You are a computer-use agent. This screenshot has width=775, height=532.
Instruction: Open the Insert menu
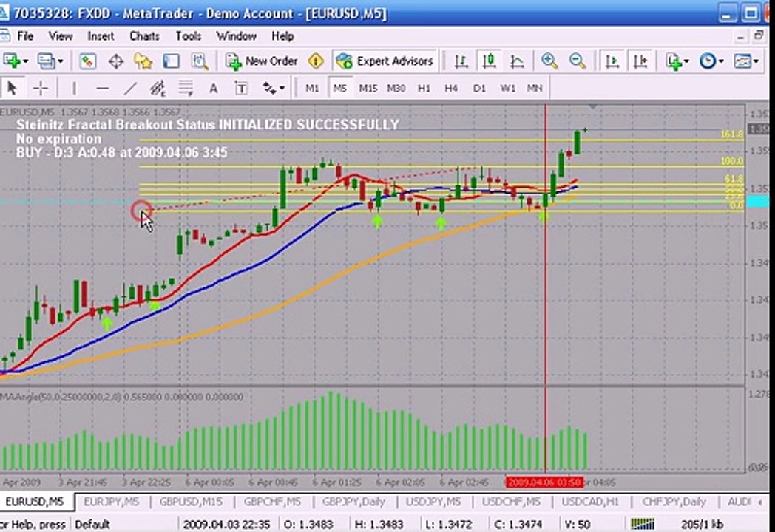pyautogui.click(x=101, y=36)
